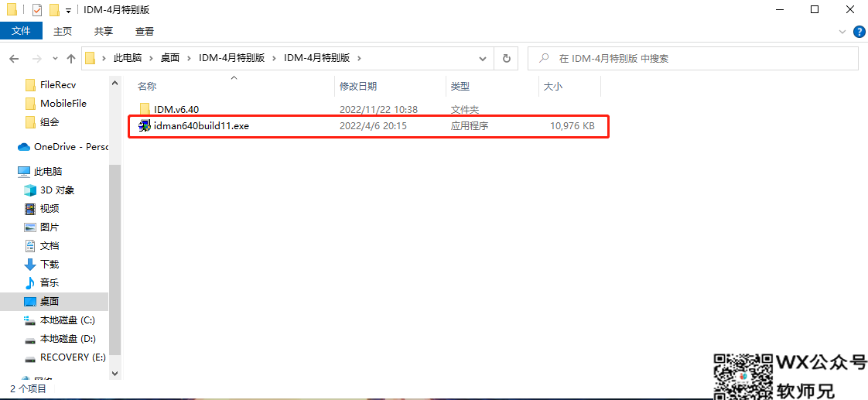Open 音乐 library in navigation pane
868x400 pixels.
click(x=50, y=282)
